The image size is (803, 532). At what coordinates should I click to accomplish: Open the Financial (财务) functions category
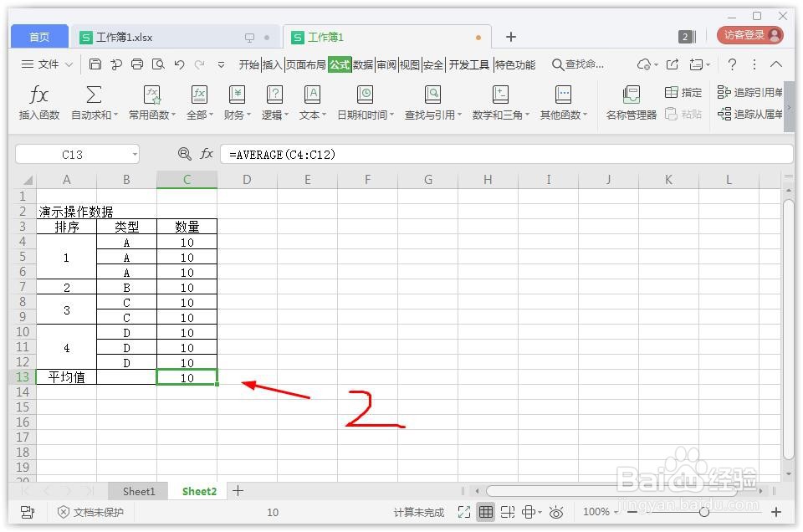(x=237, y=102)
